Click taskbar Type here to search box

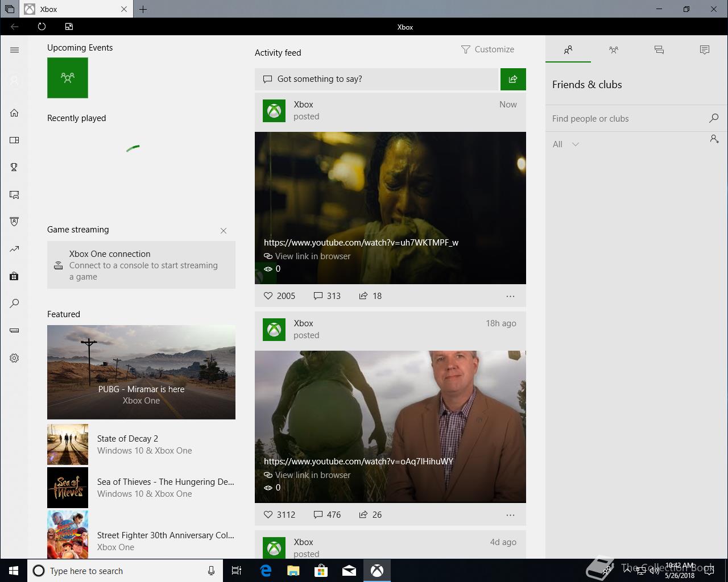coord(124,571)
